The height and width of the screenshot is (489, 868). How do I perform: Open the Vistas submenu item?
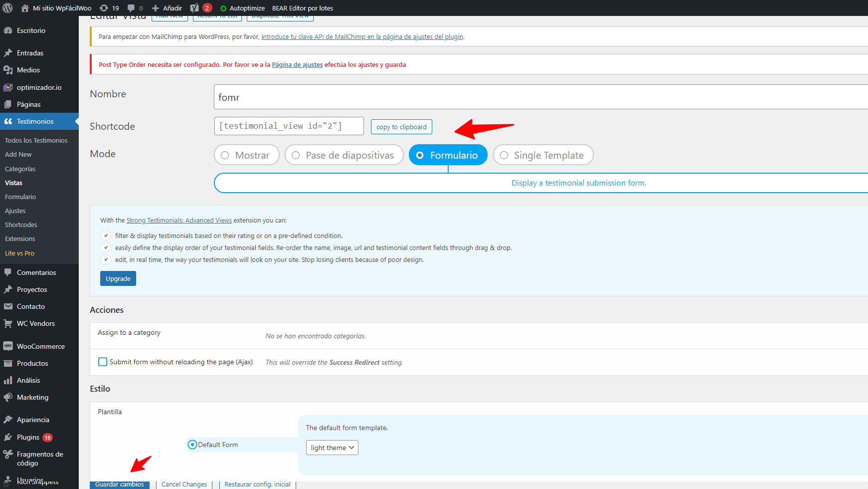[x=14, y=183]
